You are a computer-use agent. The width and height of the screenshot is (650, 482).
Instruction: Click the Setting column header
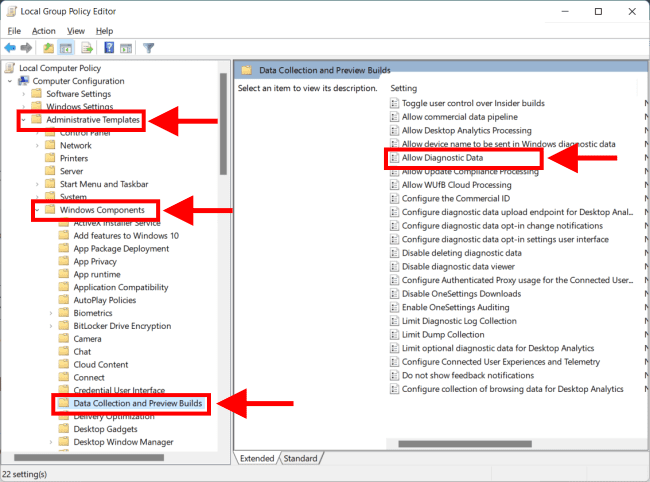coord(404,88)
